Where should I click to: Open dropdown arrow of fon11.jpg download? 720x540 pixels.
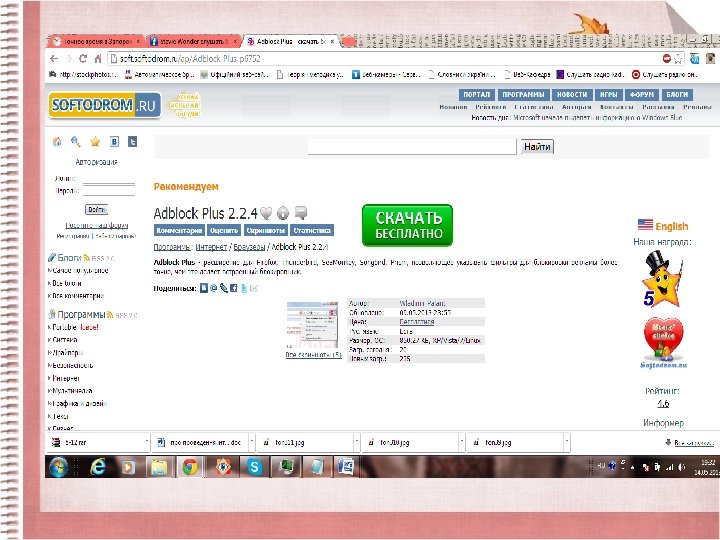point(357,442)
